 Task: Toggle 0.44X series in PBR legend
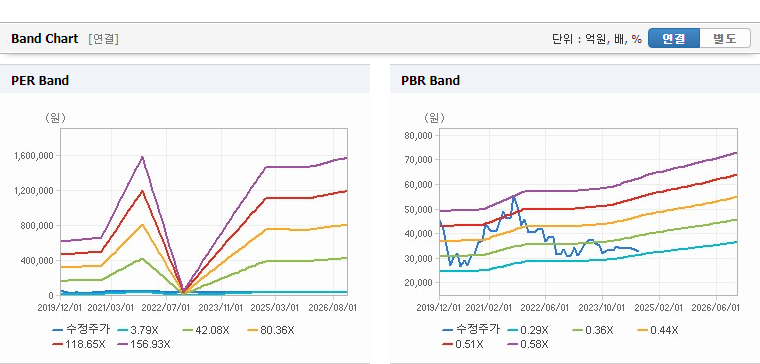pyautogui.click(x=658, y=330)
